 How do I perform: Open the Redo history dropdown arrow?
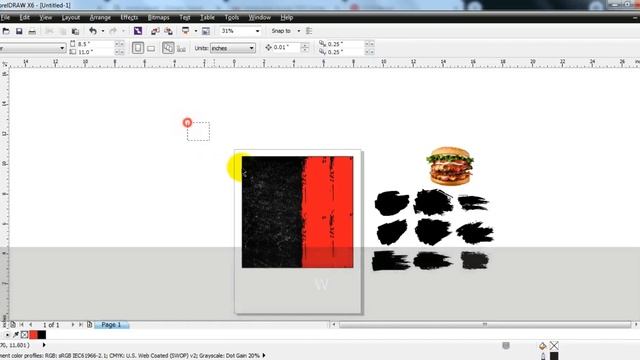(x=123, y=31)
